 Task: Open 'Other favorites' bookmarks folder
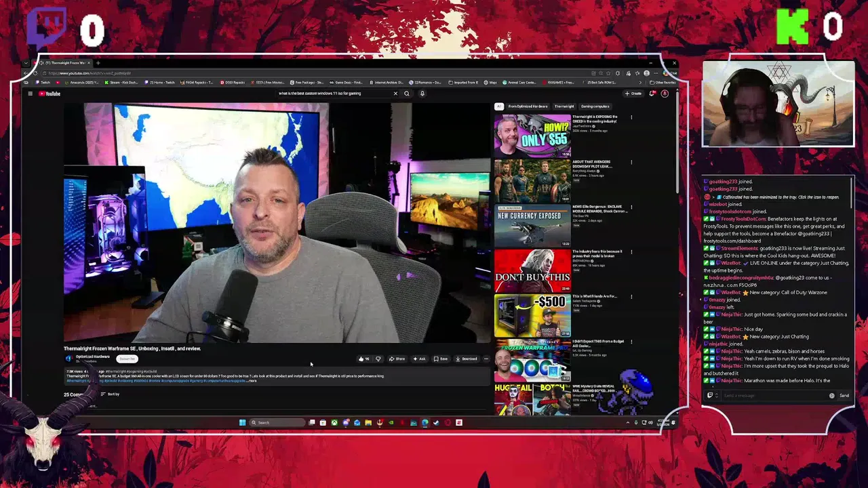pyautogui.click(x=663, y=83)
